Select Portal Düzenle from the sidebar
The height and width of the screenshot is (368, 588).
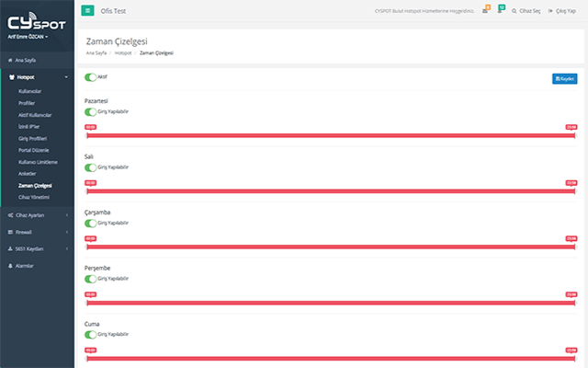click(34, 149)
